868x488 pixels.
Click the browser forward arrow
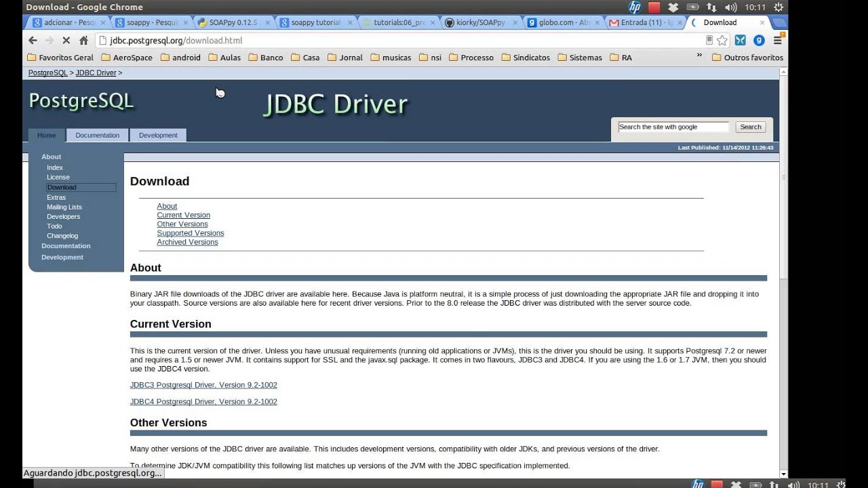coord(49,41)
